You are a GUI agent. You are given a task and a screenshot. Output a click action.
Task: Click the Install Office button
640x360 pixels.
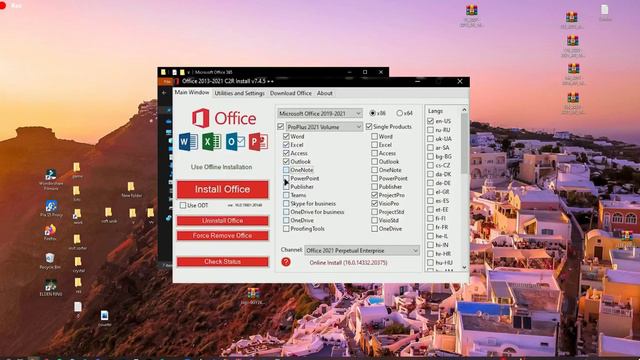(x=222, y=189)
